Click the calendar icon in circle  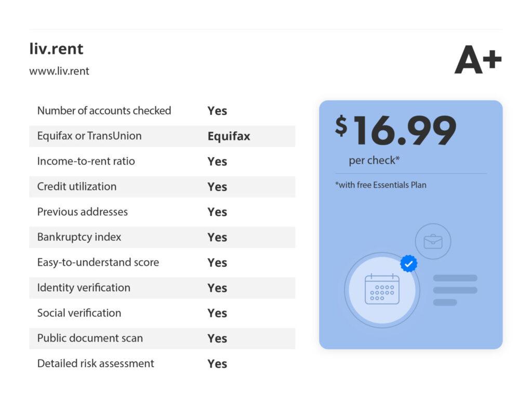tap(382, 290)
